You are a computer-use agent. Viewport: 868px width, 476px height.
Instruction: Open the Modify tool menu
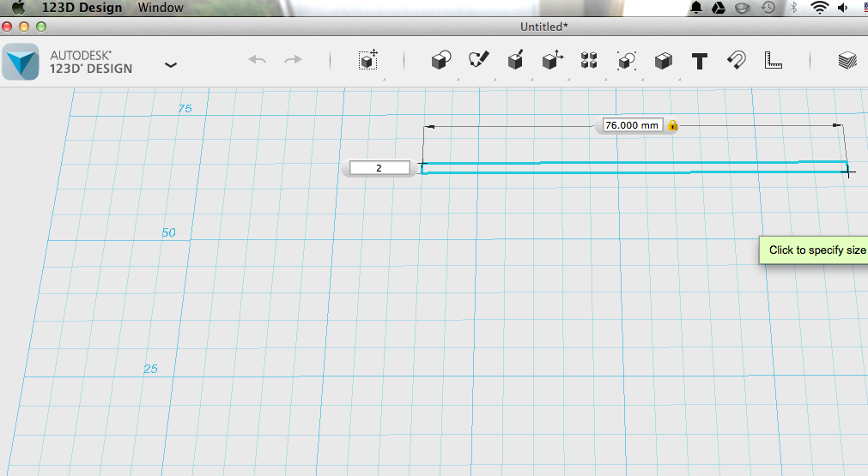552,60
